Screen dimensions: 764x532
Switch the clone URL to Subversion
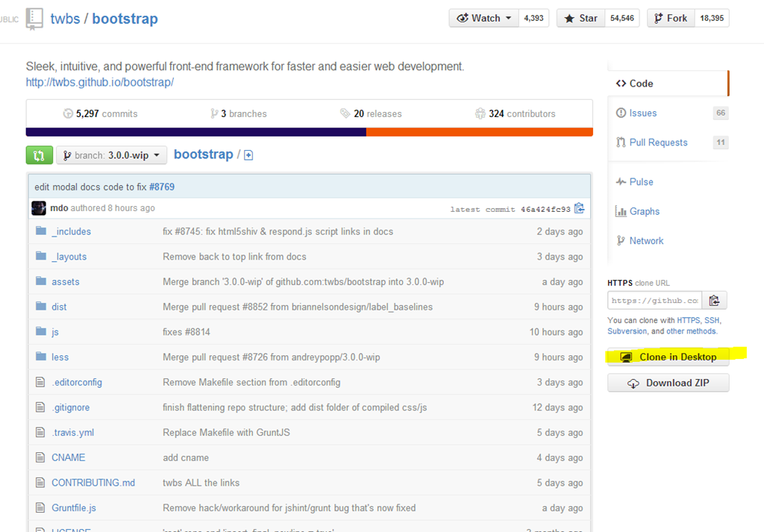pos(627,331)
